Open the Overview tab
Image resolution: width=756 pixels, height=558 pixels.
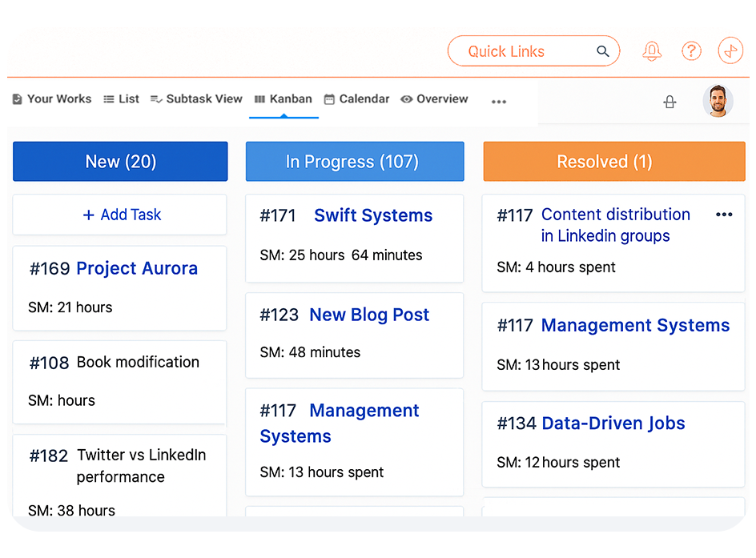coord(434,98)
